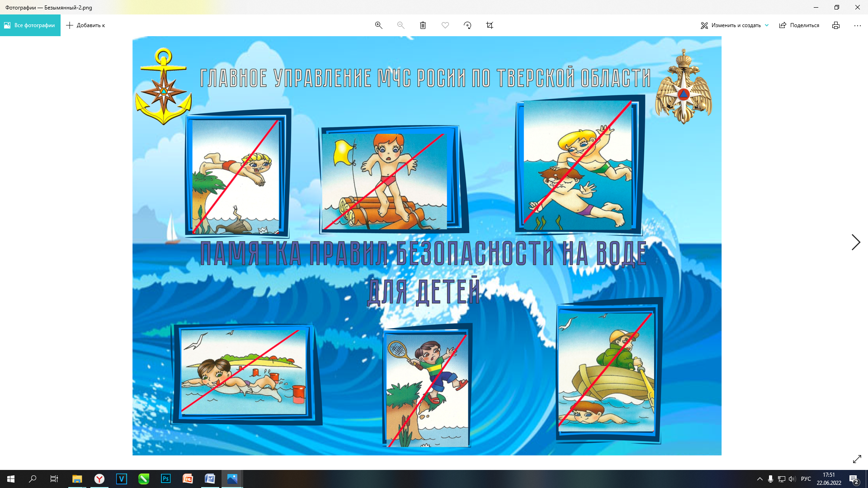The width and height of the screenshot is (868, 488).
Task: Mark photo as favorite with heart icon
Action: pyautogui.click(x=445, y=25)
